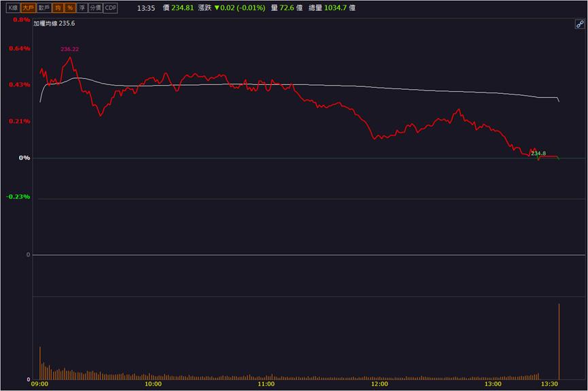Click the 13:35 time display
This screenshot has height=391, width=588.
pos(146,8)
